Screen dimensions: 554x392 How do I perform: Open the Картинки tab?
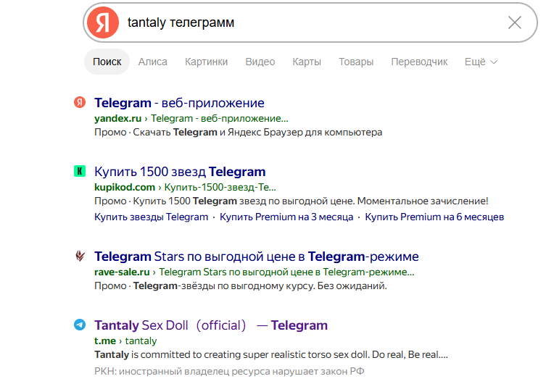click(x=207, y=62)
